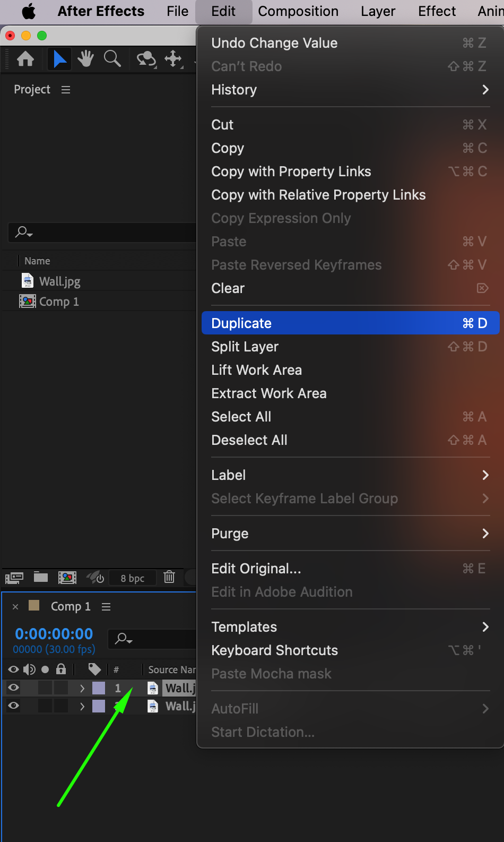Open the File menu
The width and height of the screenshot is (504, 842).
coord(177,11)
